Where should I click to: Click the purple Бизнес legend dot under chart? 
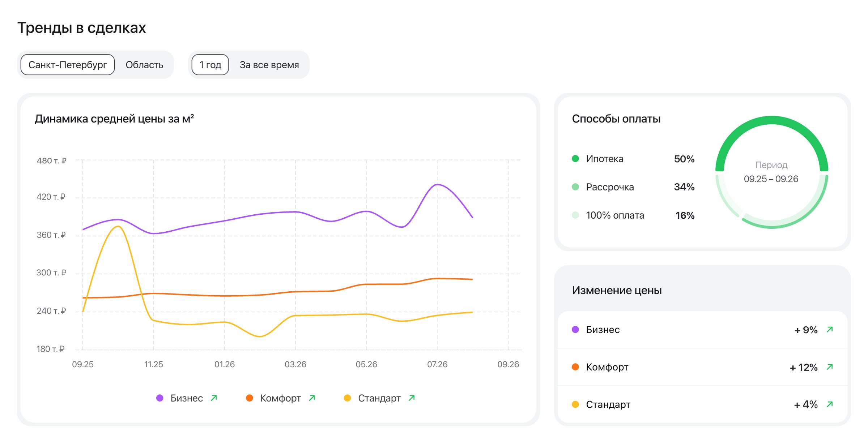pyautogui.click(x=159, y=398)
